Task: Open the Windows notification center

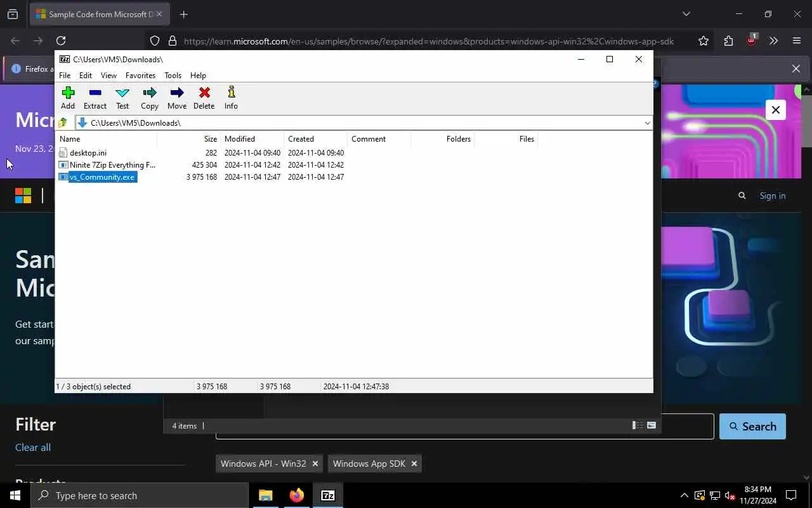Action: (x=791, y=495)
